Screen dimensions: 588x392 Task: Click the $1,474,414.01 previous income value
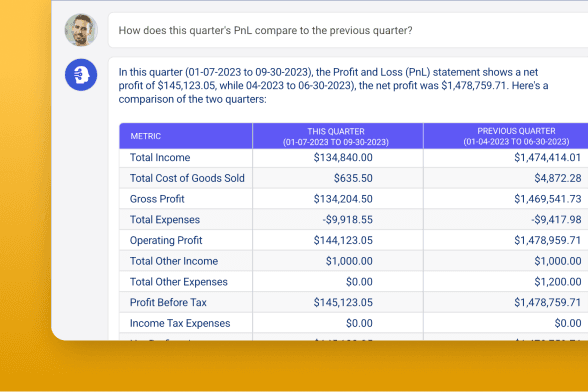548,158
